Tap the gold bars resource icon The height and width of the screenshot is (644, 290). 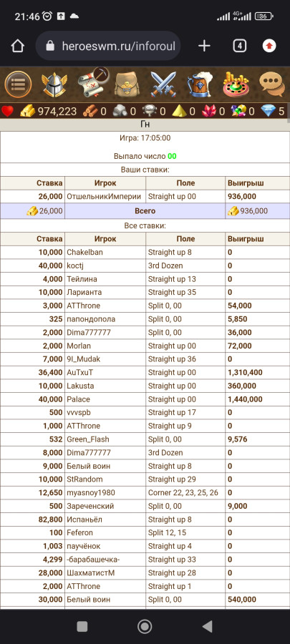pos(28,111)
